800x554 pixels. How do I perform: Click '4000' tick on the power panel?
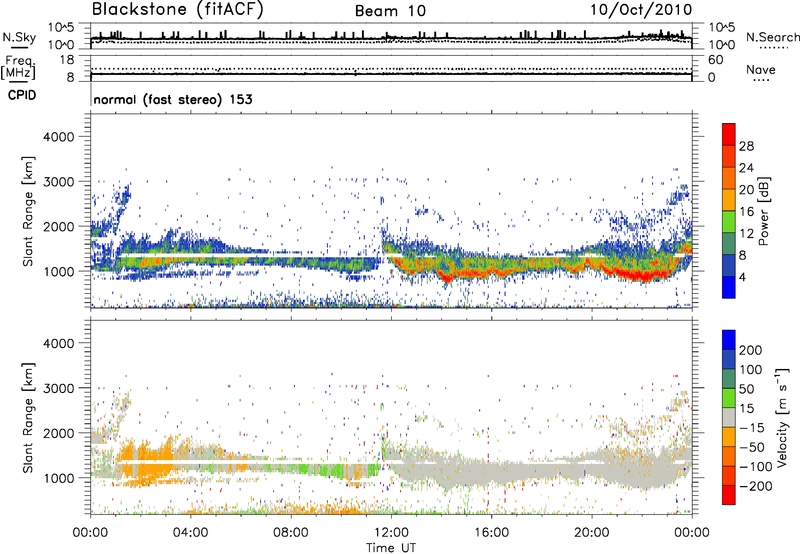(x=59, y=137)
